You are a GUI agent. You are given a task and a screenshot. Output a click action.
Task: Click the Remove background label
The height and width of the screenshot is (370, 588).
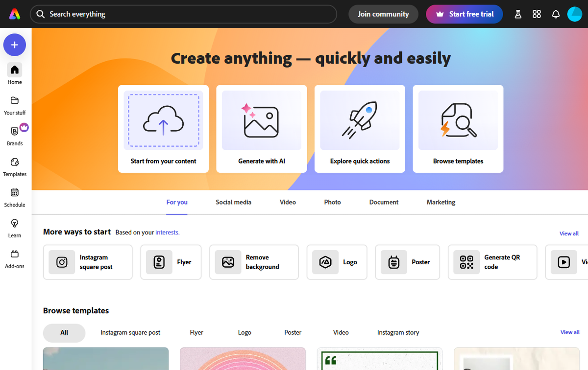tap(263, 262)
